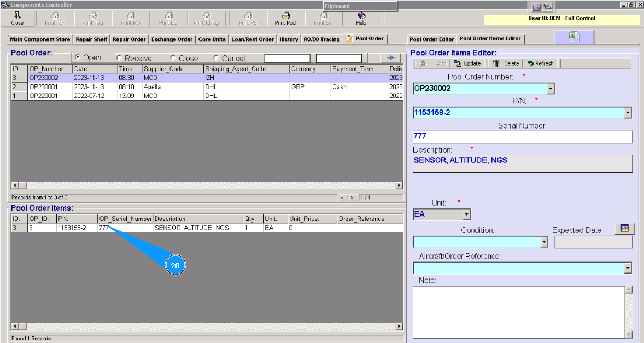Go to previous records page

tap(343, 197)
